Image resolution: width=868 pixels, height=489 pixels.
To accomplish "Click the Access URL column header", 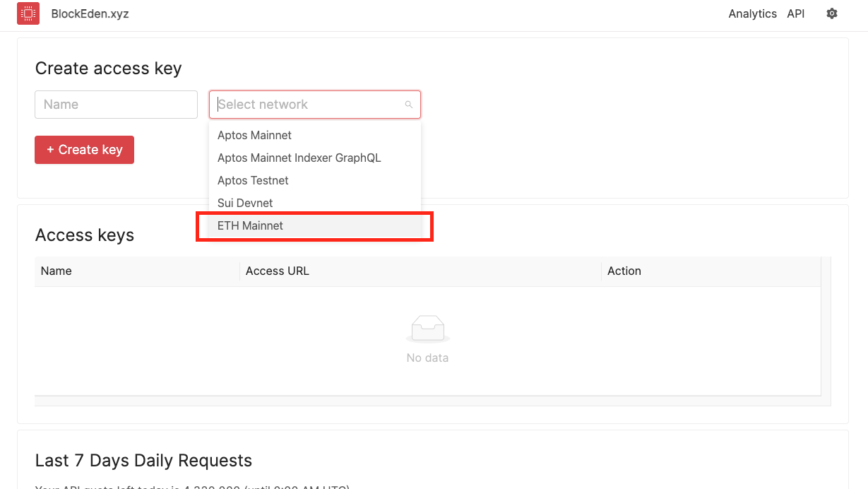I will 278,271.
